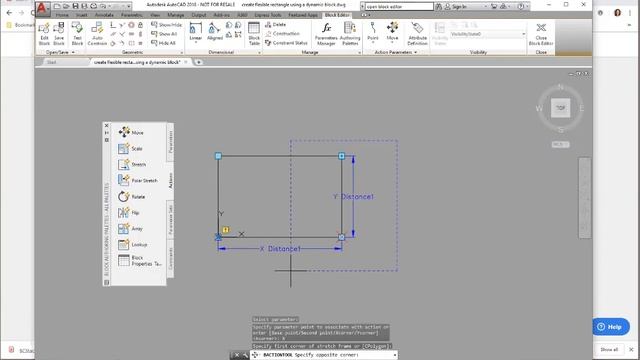
Task: Open the Insert ribbon tab
Action: point(82,15)
